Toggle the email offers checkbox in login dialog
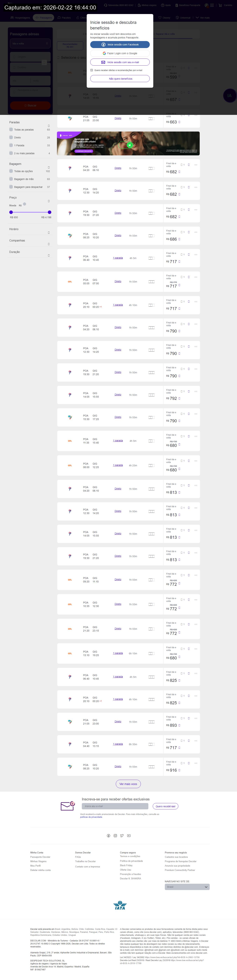Image resolution: width=237 pixels, height=980 pixels. pyautogui.click(x=92, y=70)
